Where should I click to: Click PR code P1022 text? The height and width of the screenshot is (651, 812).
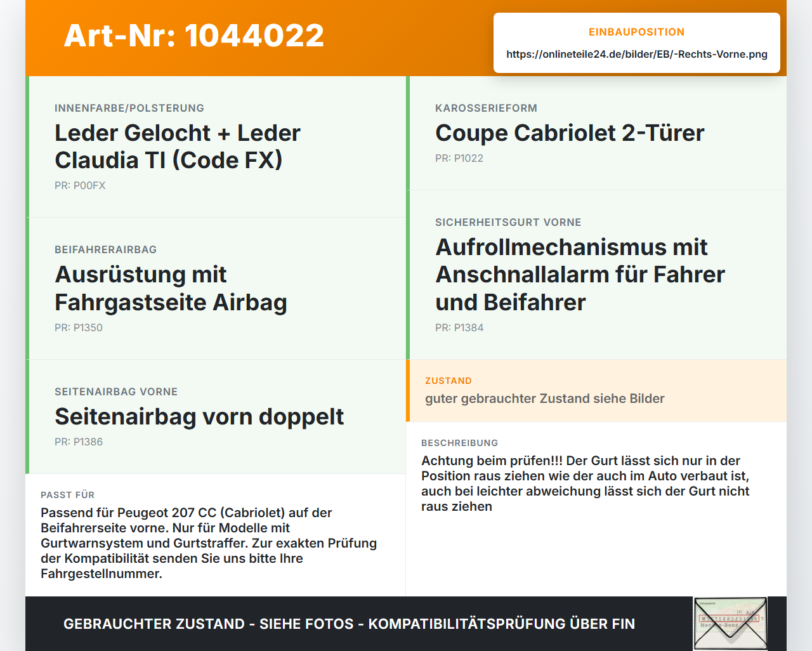(459, 158)
